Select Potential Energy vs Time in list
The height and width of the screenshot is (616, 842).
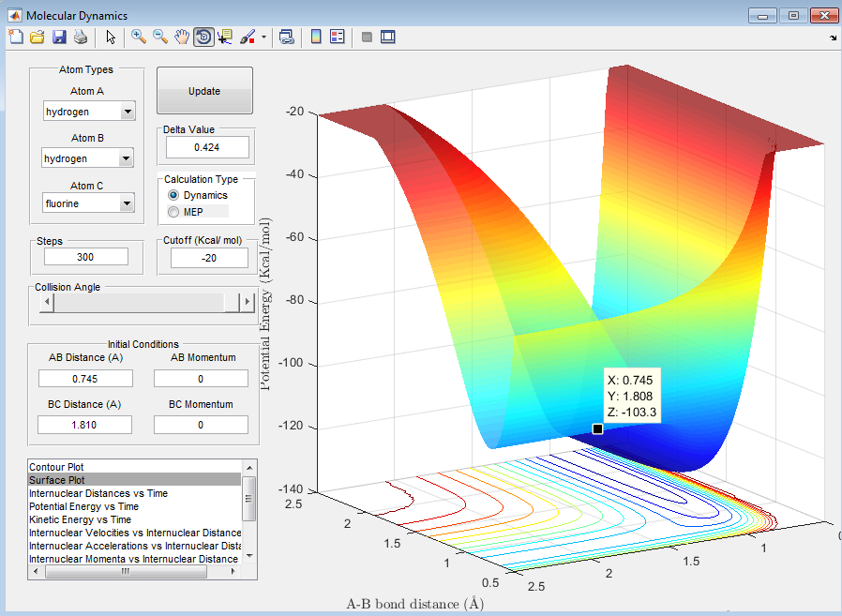pyautogui.click(x=83, y=506)
